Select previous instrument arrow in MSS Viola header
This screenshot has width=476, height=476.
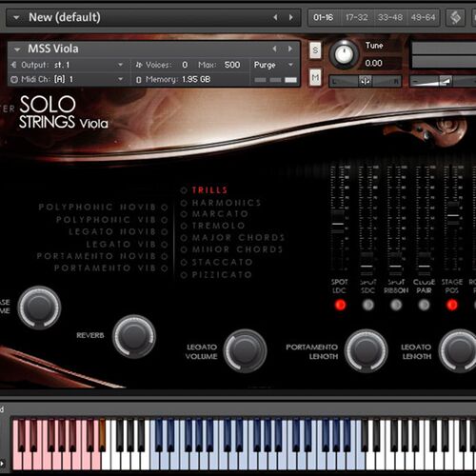275,49
